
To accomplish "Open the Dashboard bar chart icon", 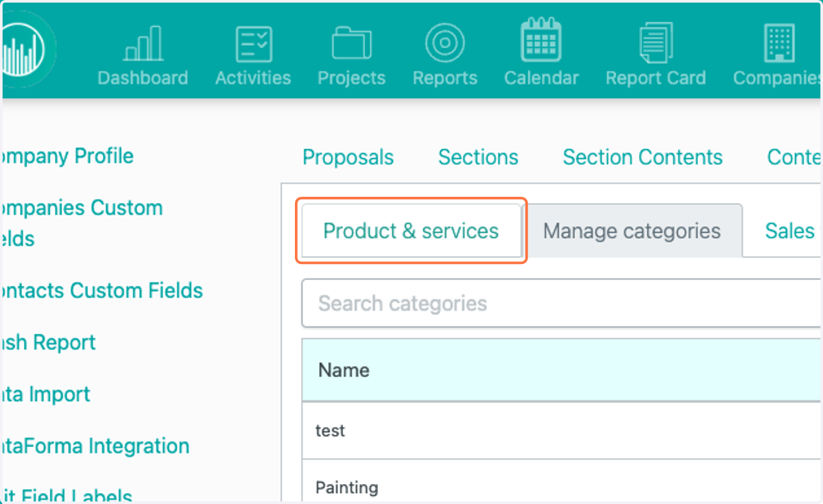I will (x=143, y=44).
